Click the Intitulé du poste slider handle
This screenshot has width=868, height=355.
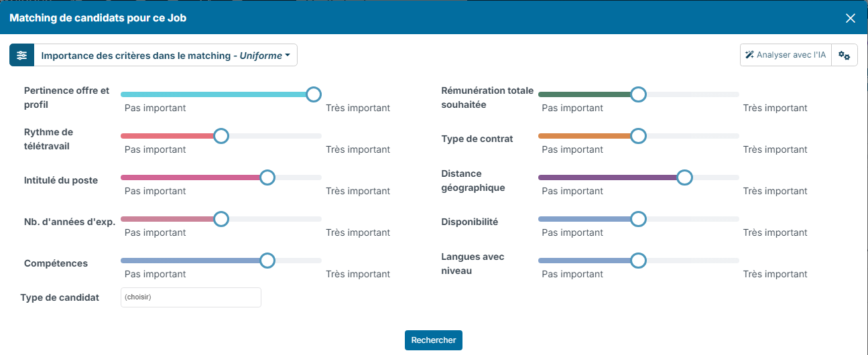[x=267, y=177]
